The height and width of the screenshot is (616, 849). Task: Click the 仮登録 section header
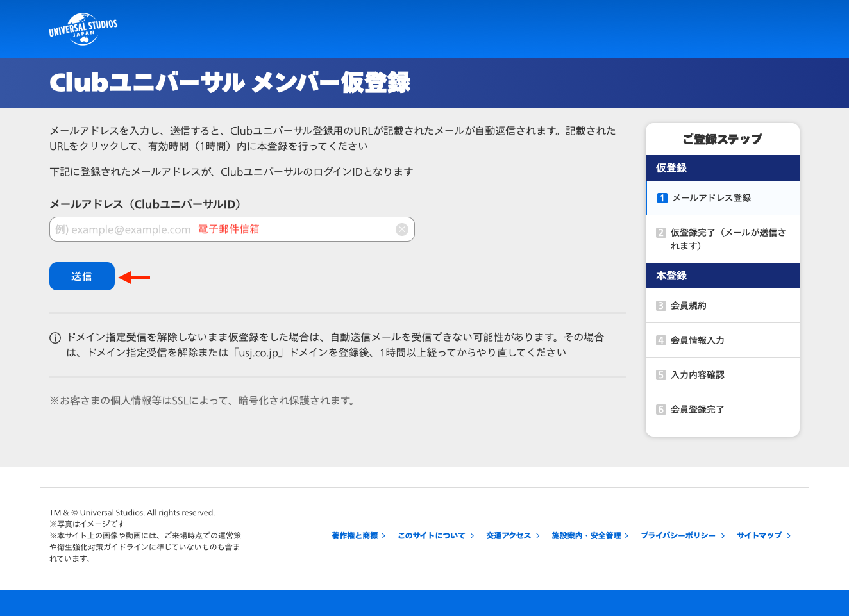click(x=723, y=168)
